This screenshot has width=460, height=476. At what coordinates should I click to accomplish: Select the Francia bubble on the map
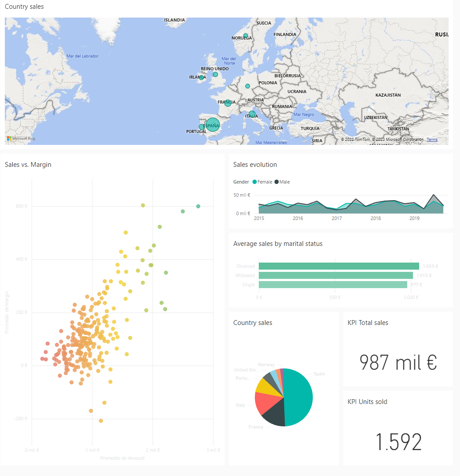pos(228,103)
